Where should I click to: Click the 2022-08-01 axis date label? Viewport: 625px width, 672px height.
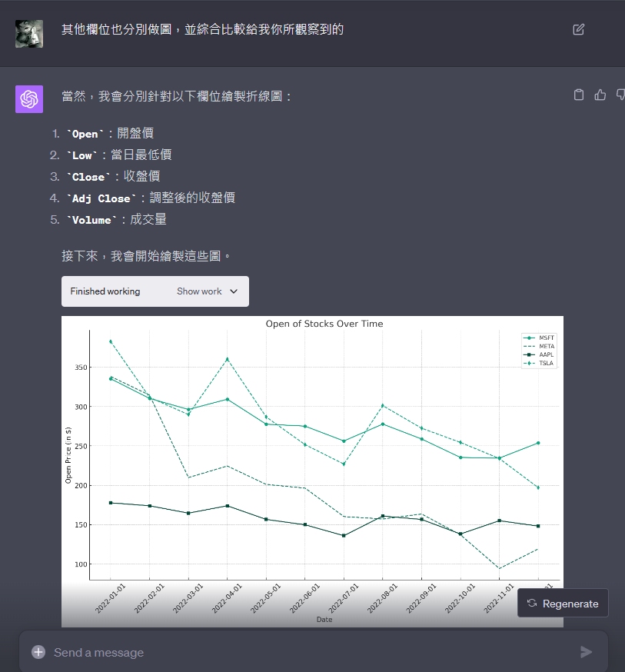(x=383, y=598)
